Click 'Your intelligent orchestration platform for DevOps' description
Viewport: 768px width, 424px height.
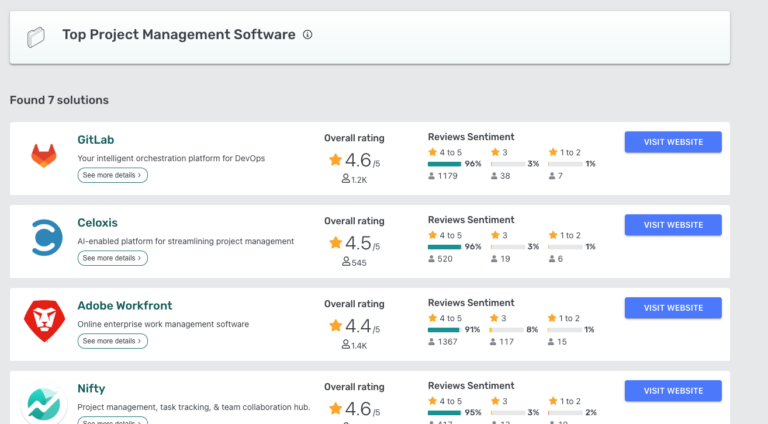pyautogui.click(x=171, y=158)
